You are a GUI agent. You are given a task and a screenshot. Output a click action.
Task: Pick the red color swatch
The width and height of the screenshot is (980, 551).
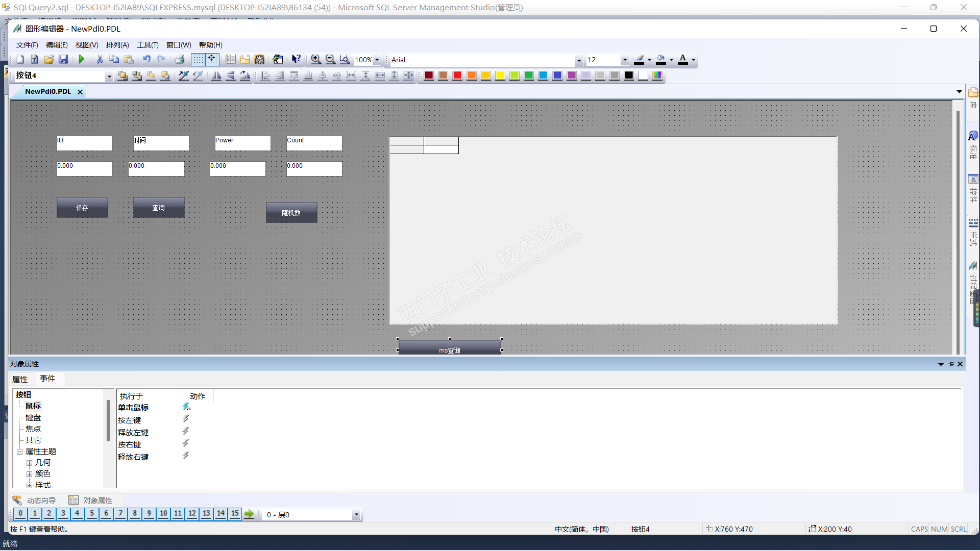coord(457,76)
